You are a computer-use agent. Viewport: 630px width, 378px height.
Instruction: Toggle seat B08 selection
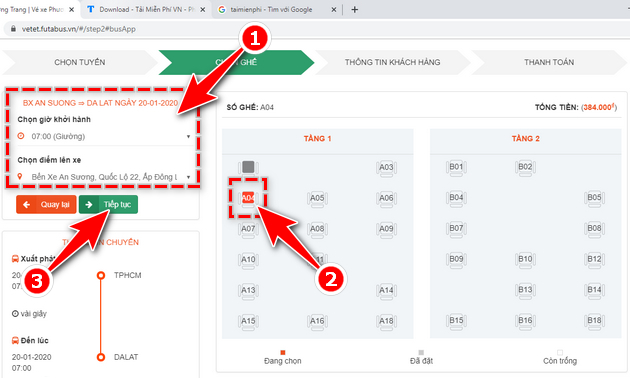point(594,229)
